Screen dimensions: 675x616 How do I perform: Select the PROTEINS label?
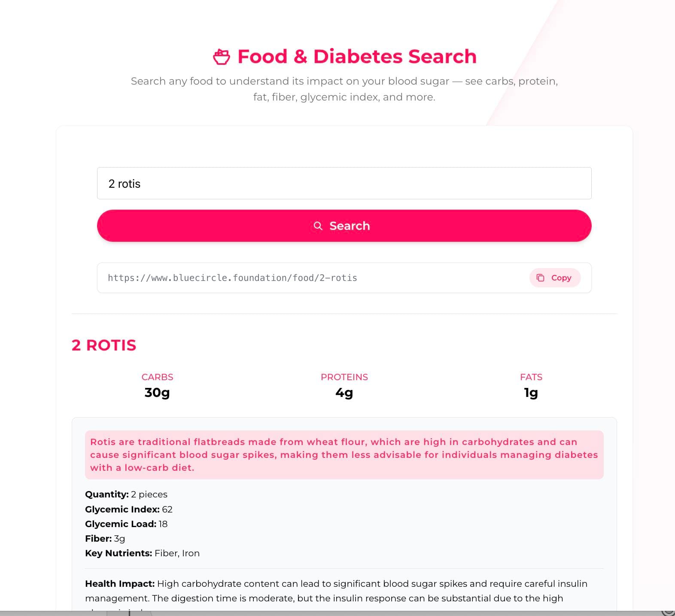coord(344,377)
